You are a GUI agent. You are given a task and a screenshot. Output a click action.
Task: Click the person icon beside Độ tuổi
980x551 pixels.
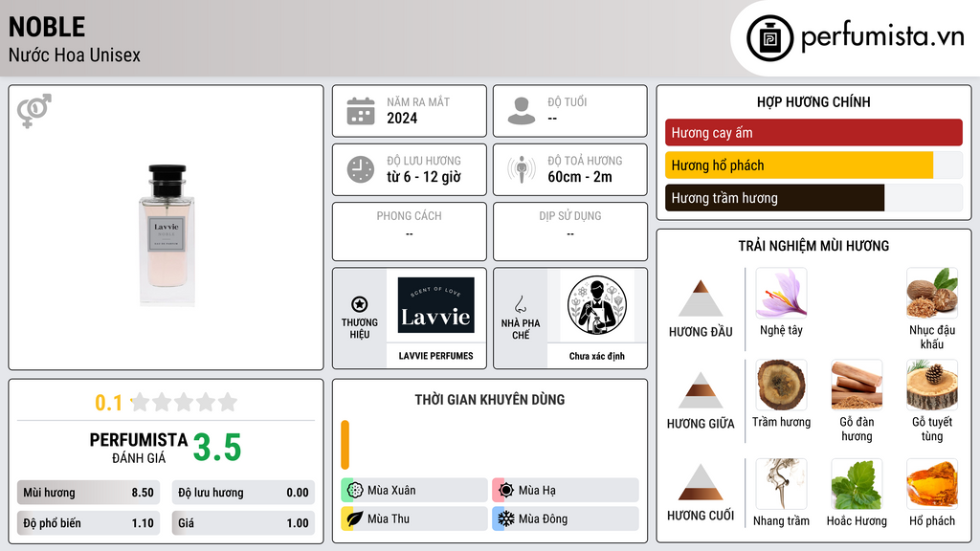click(522, 111)
